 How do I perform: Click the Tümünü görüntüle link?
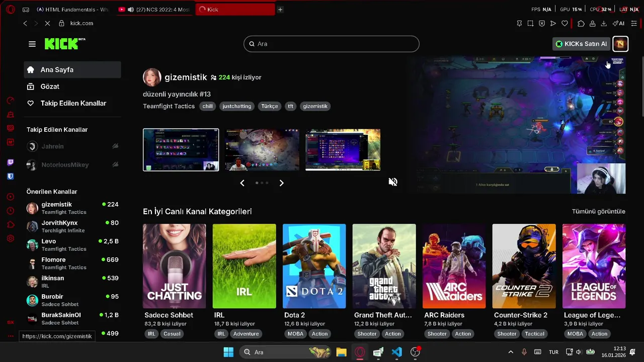599,212
